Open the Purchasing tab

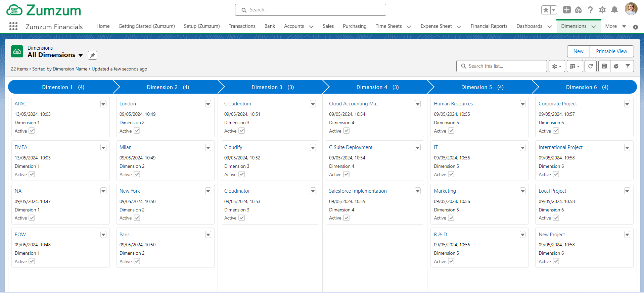(355, 26)
